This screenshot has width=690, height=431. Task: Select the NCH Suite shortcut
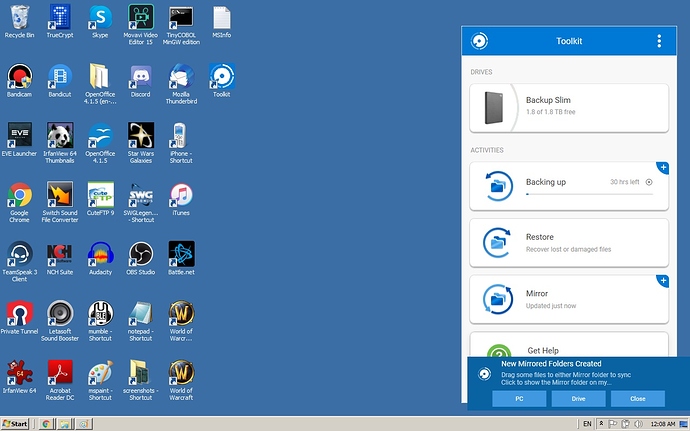(x=60, y=258)
